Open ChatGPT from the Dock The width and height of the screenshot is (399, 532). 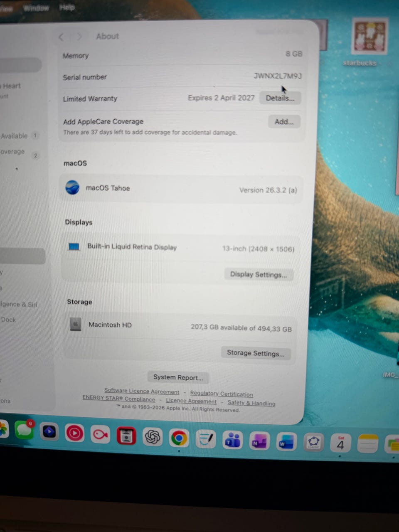[x=153, y=437]
